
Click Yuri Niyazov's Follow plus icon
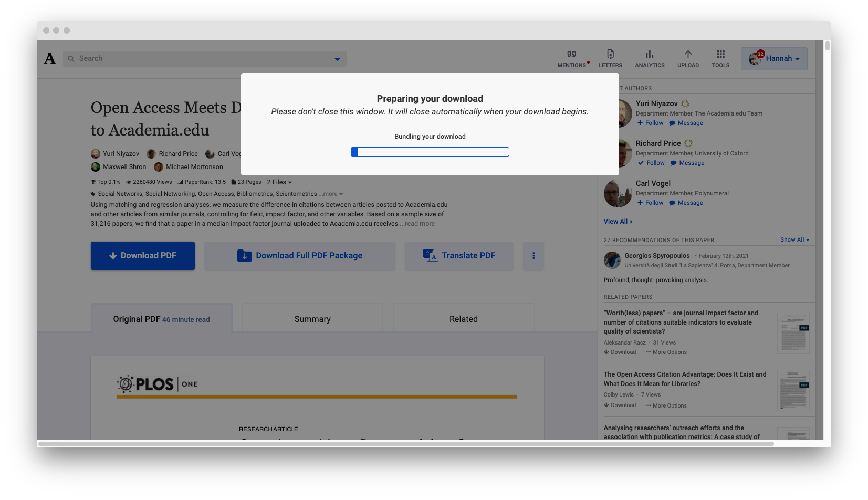(640, 123)
